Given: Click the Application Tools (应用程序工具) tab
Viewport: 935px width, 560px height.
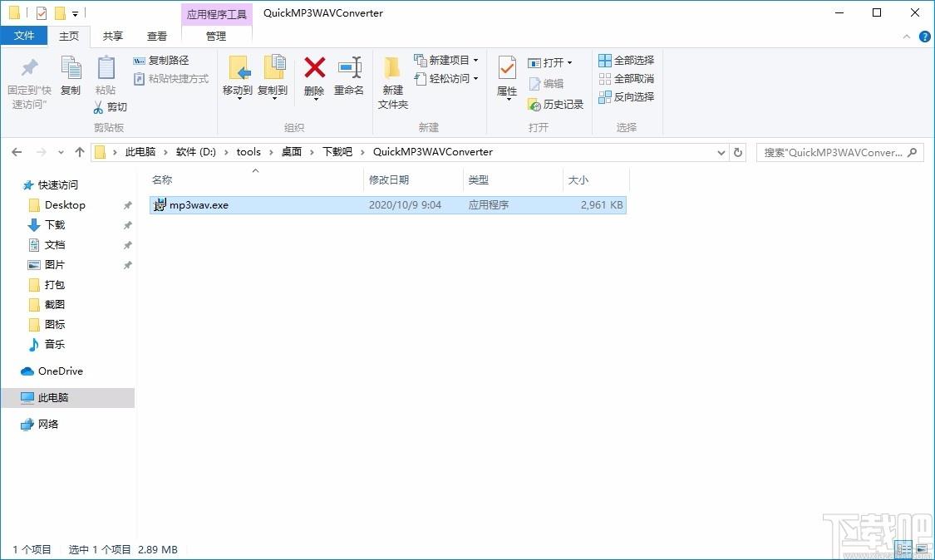Looking at the screenshot, I should 216,14.
